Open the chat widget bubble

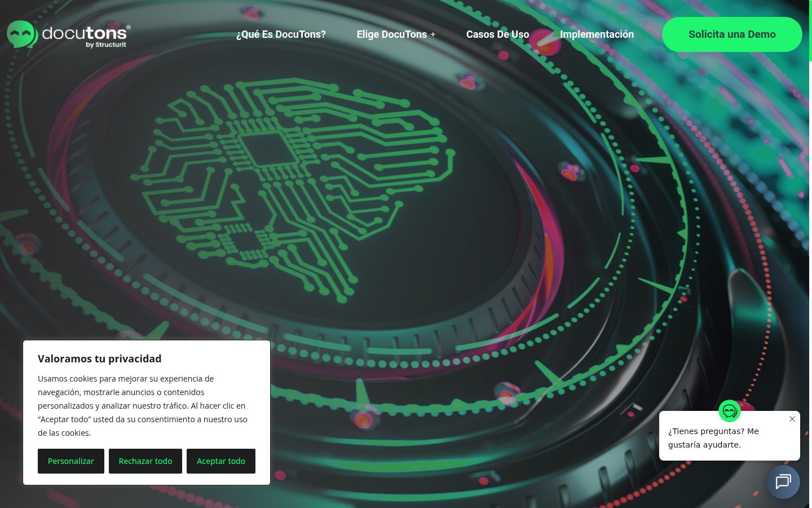pyautogui.click(x=783, y=482)
